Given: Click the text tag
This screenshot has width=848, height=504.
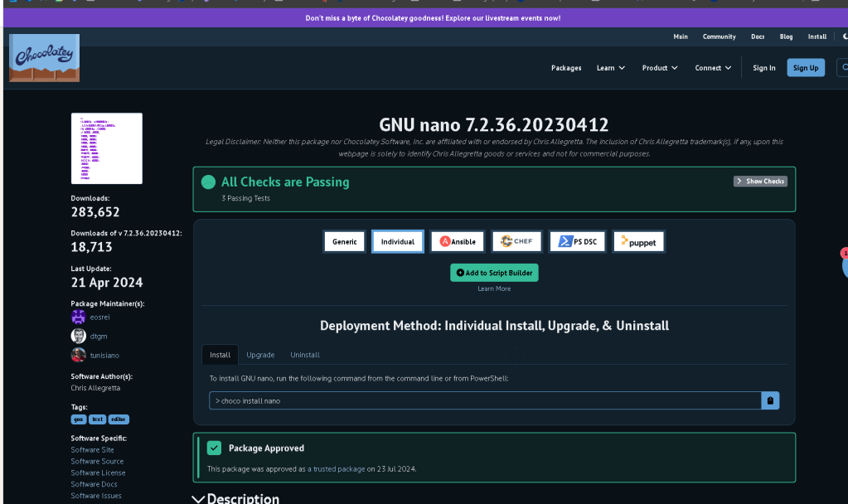Looking at the screenshot, I should (x=97, y=419).
